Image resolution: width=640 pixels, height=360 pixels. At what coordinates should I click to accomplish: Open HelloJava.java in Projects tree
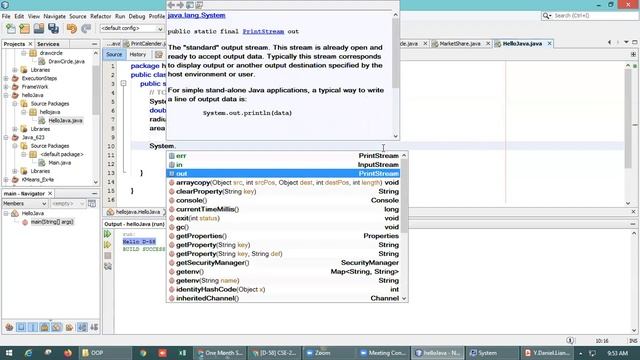pos(65,120)
